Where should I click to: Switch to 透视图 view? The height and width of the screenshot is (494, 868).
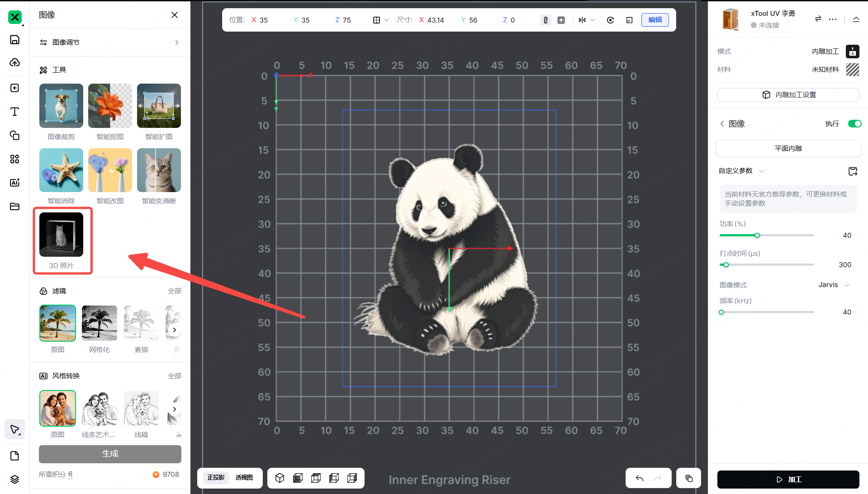point(244,478)
